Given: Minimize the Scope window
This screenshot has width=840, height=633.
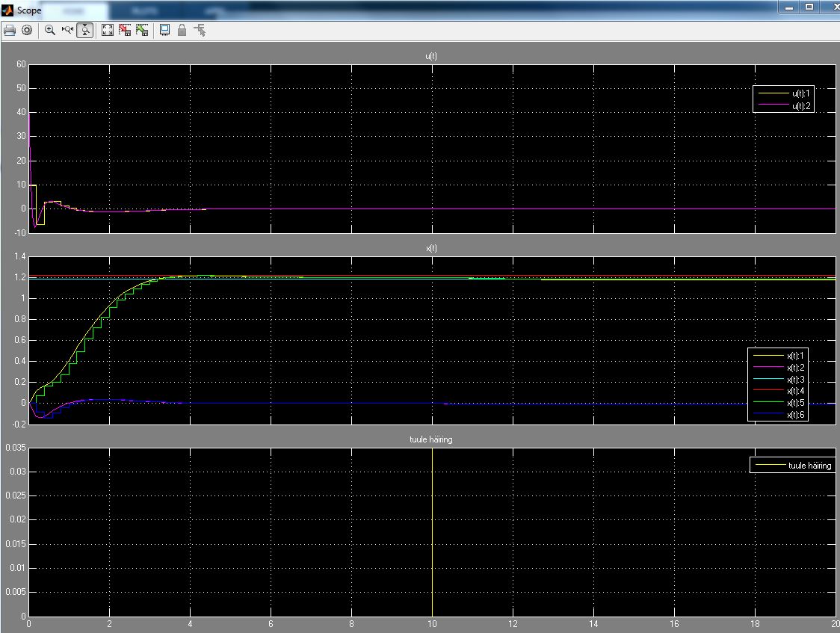Looking at the screenshot, I should coord(789,7).
